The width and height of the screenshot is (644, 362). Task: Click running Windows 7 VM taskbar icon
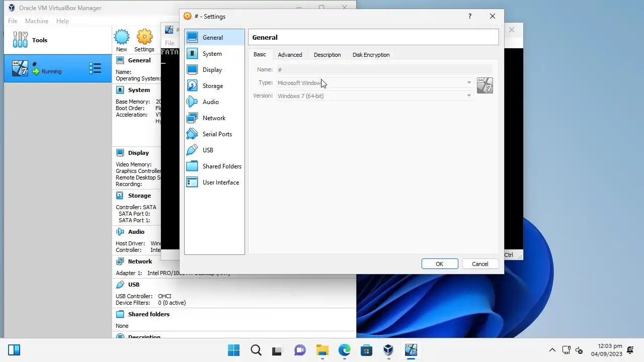coord(411,350)
